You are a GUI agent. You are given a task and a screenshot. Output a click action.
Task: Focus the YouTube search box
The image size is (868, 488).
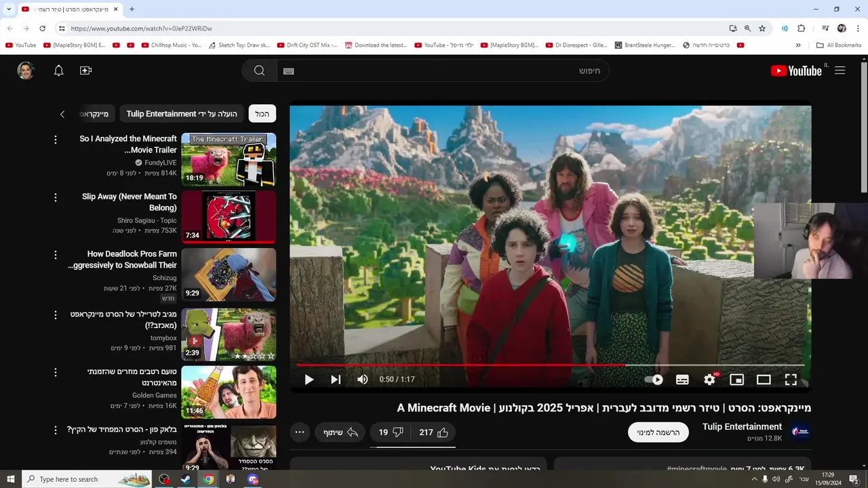pyautogui.click(x=443, y=70)
